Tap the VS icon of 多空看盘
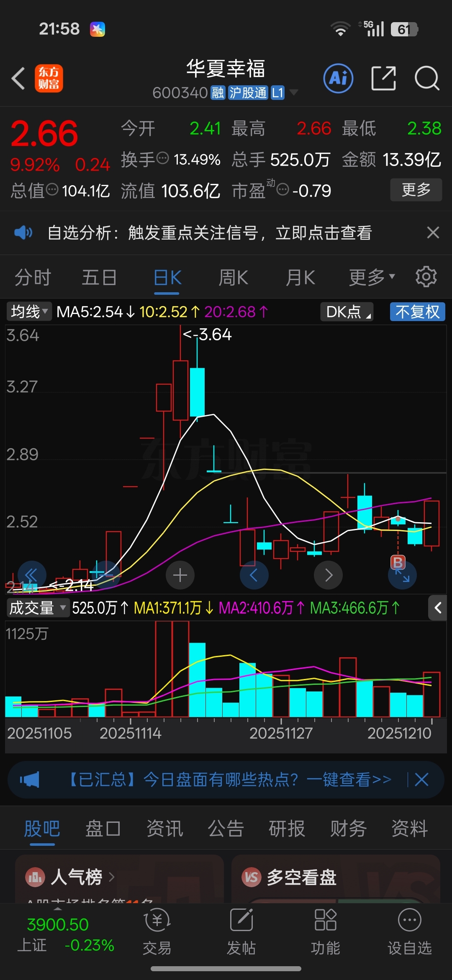 tap(252, 877)
